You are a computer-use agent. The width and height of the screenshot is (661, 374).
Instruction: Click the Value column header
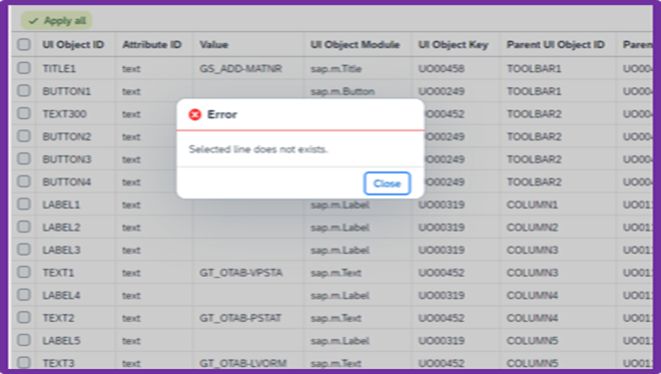[214, 45]
